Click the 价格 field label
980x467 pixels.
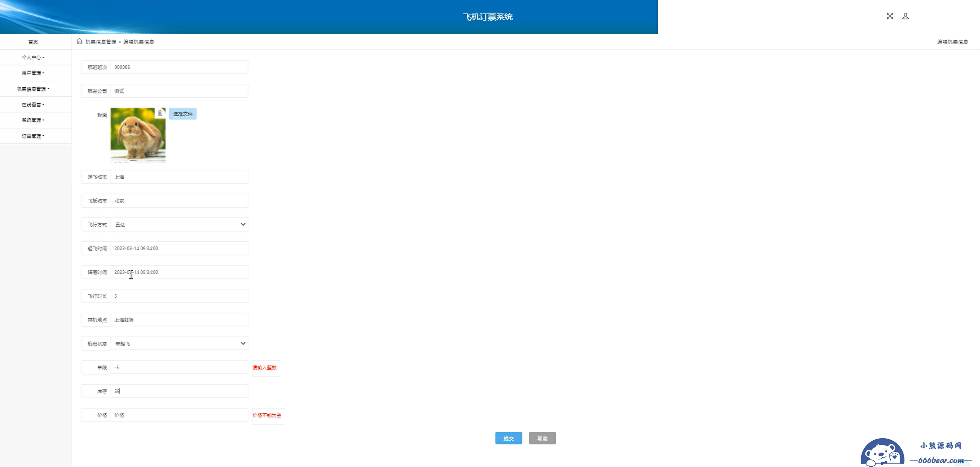tap(102, 415)
